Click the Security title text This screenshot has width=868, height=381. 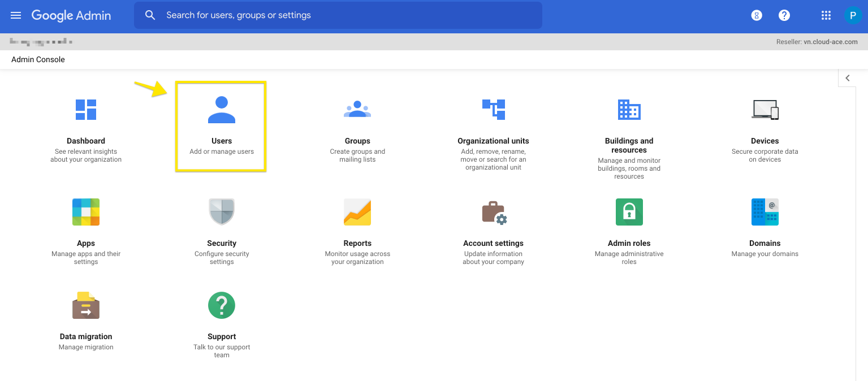point(222,243)
